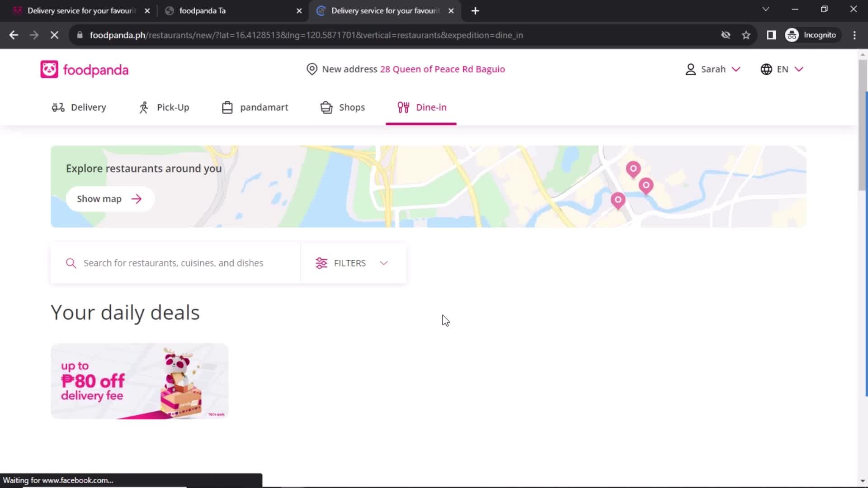
Task: Open the tab search dropdown arrow
Action: coord(765,9)
